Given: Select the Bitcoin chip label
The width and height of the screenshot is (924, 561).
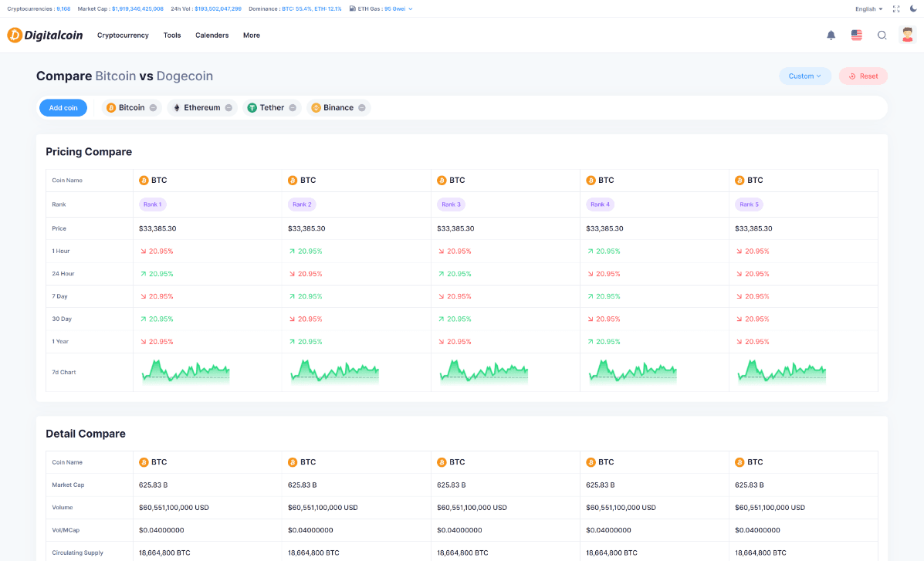Looking at the screenshot, I should [x=131, y=108].
